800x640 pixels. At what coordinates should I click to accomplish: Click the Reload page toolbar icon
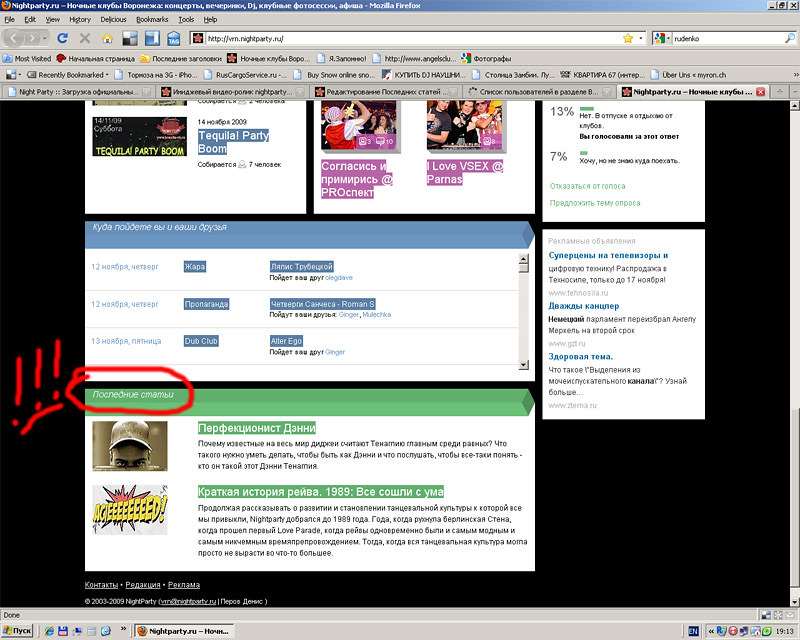(62, 39)
